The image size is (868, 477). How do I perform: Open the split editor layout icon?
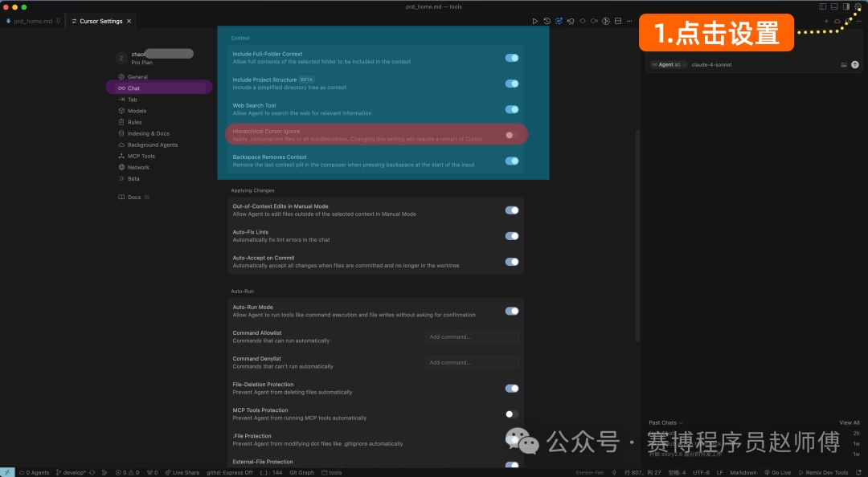tap(618, 21)
